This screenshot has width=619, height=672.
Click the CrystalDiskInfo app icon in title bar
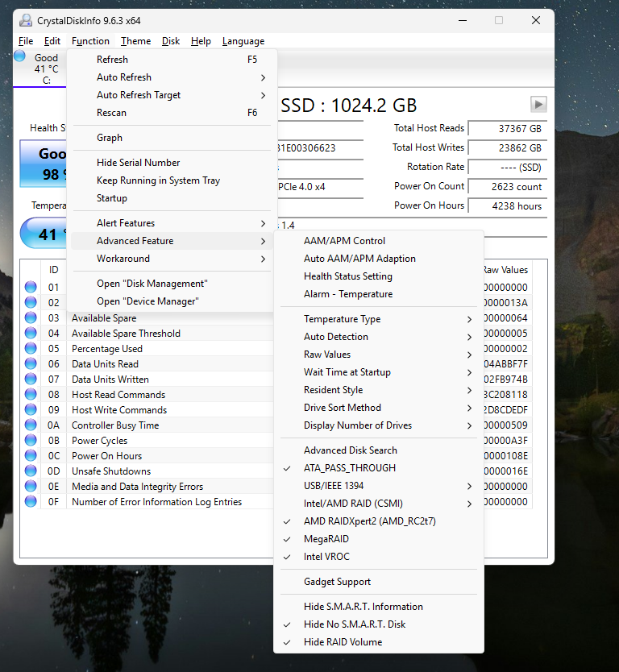pyautogui.click(x=26, y=20)
